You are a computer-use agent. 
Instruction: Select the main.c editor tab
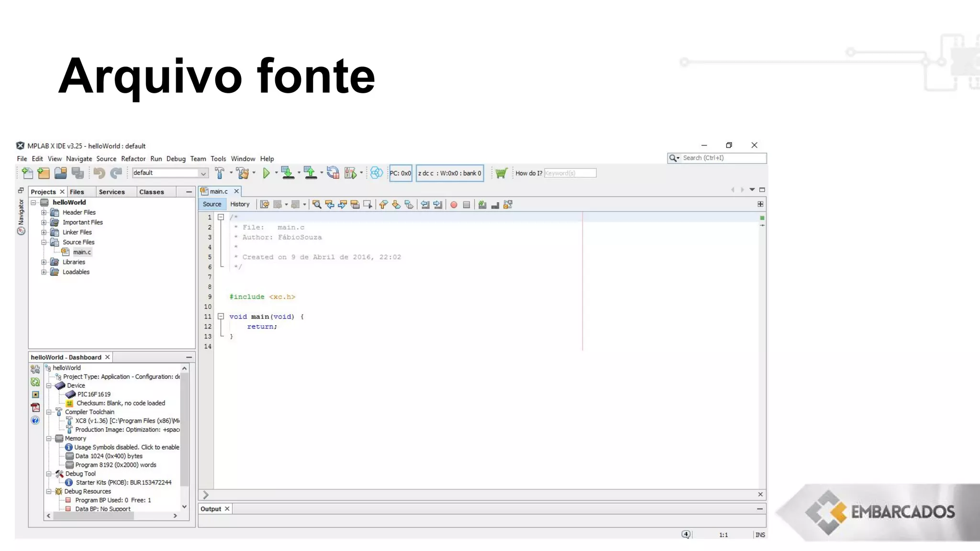click(219, 191)
